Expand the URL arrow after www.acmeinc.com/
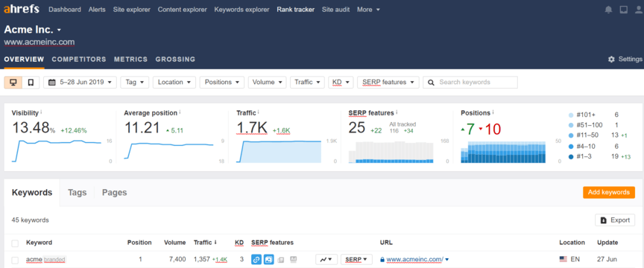The height and width of the screenshot is (268, 644). pyautogui.click(x=447, y=260)
